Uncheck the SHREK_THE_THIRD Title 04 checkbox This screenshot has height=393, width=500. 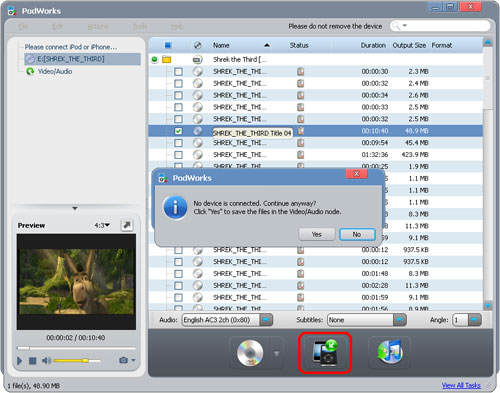[x=178, y=131]
